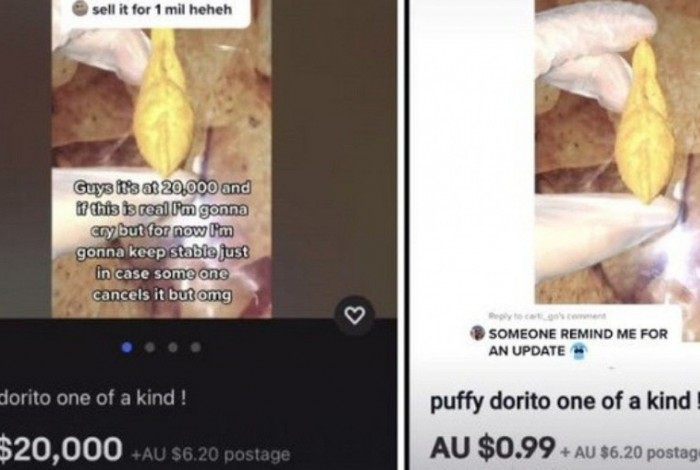Viewport: 700px width, 470px height.
Task: Open the 'sell it for 1 mil heheh' comment
Action: 162,9
